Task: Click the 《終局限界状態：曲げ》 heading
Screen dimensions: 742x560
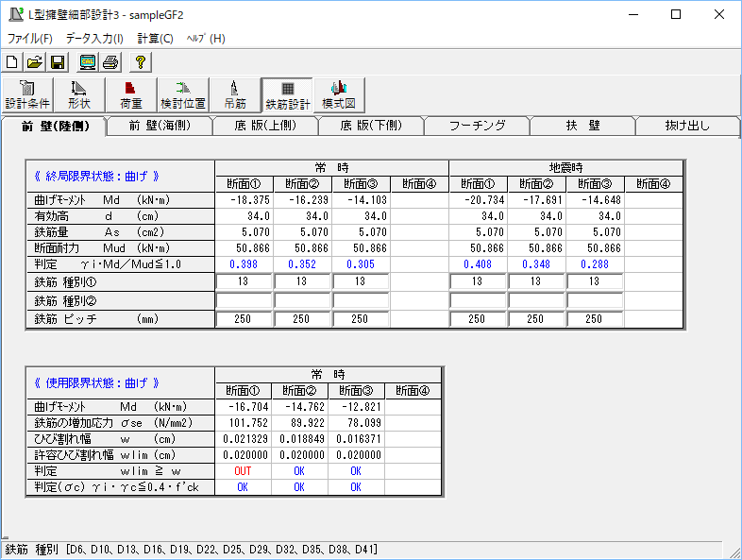Action: [x=97, y=177]
